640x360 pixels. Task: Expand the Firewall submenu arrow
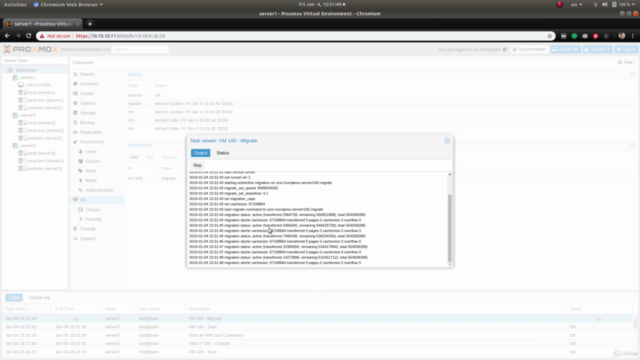pos(118,229)
